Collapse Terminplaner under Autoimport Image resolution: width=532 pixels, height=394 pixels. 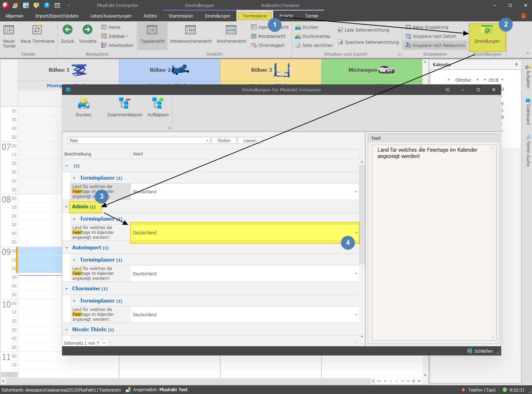[x=74, y=260]
